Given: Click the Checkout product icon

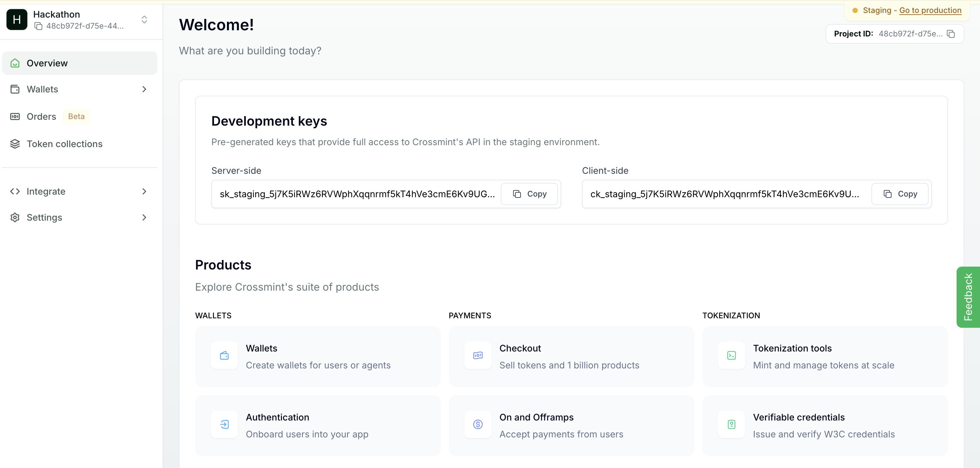Looking at the screenshot, I should (478, 355).
